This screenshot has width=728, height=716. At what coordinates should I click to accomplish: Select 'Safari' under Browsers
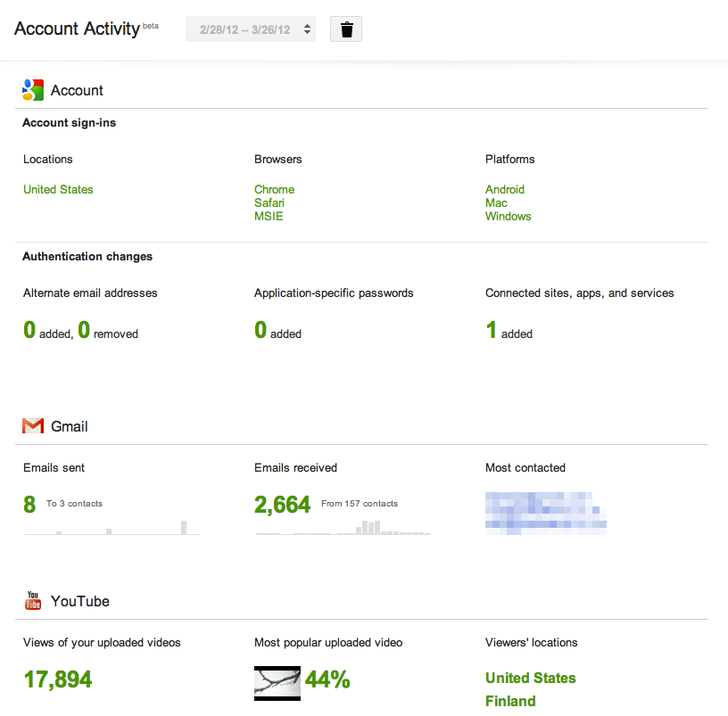click(x=269, y=202)
